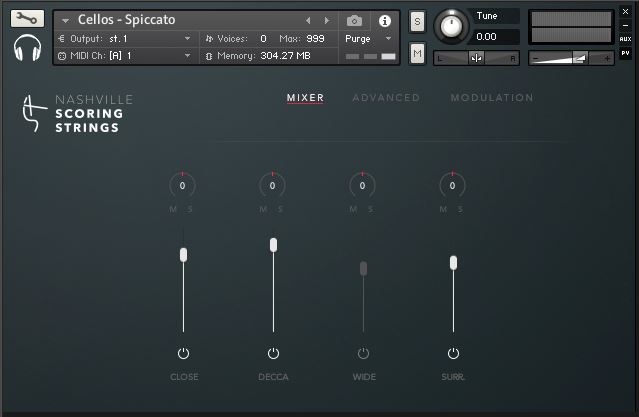Click the Voices count 0
The width and height of the screenshot is (639, 417).
coord(263,39)
